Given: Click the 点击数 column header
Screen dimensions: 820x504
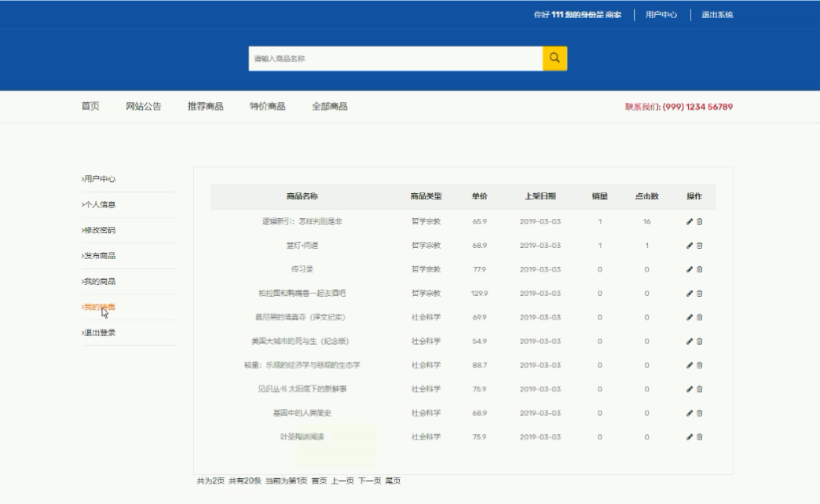Looking at the screenshot, I should (x=647, y=196).
